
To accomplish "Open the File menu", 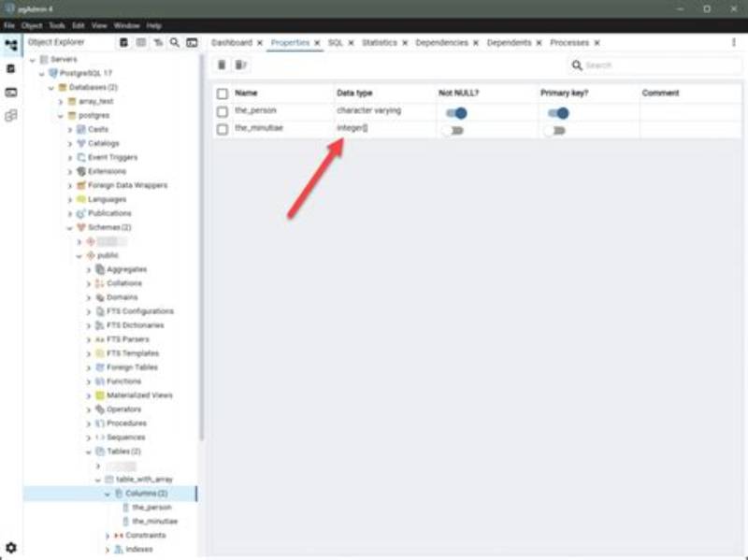I will click(9, 25).
